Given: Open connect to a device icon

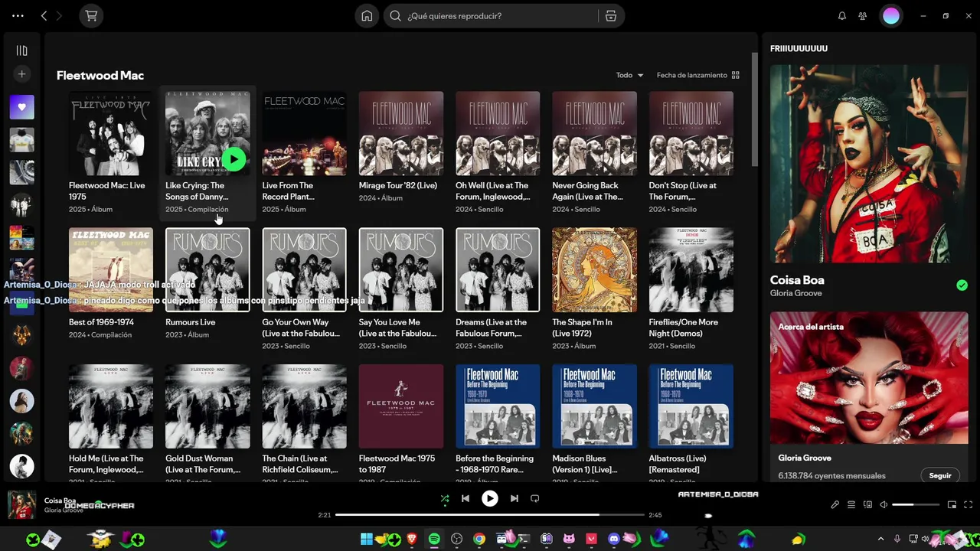Looking at the screenshot, I should [x=867, y=505].
